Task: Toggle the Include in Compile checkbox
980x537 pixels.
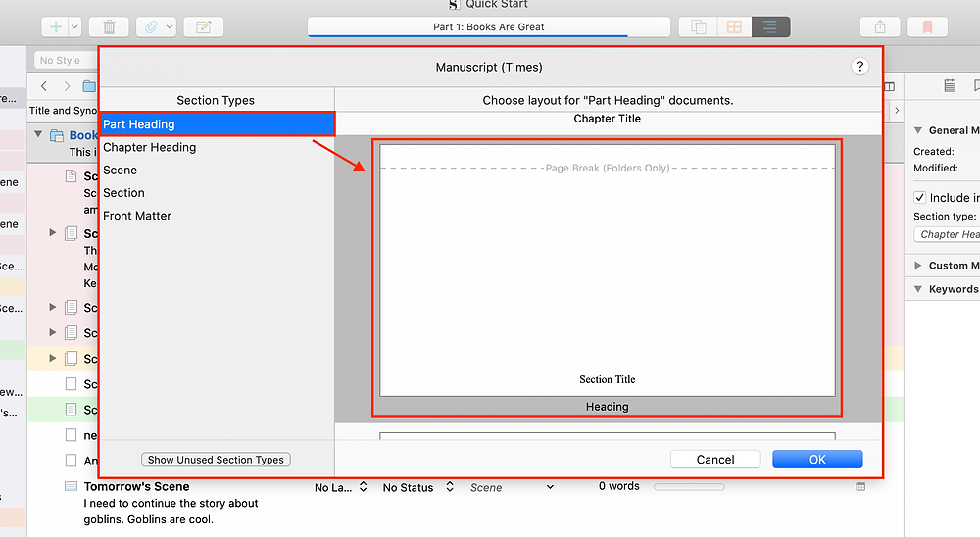Action: [919, 198]
